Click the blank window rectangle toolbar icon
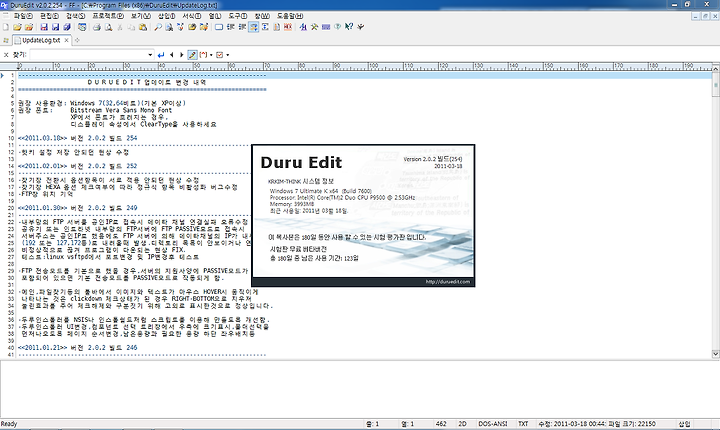 (x=219, y=27)
